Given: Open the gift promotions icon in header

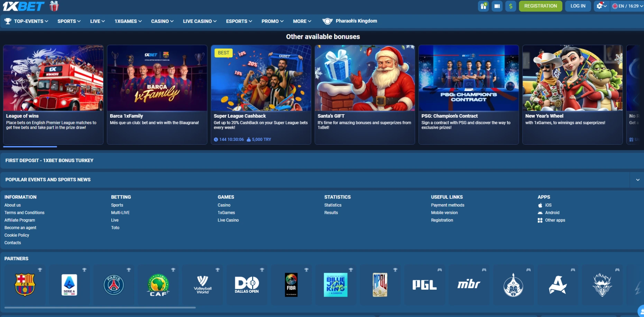Looking at the screenshot, I should point(483,6).
